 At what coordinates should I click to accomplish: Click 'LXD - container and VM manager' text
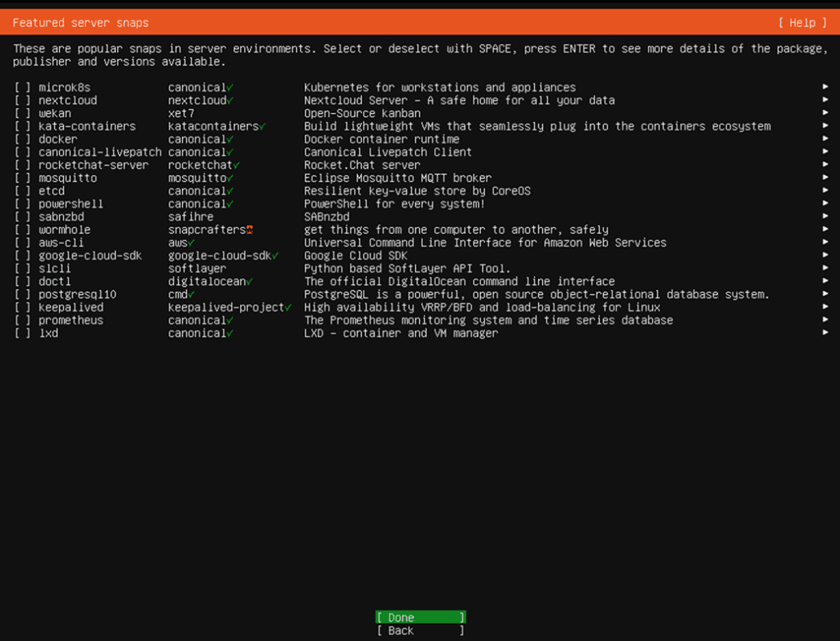click(400, 333)
